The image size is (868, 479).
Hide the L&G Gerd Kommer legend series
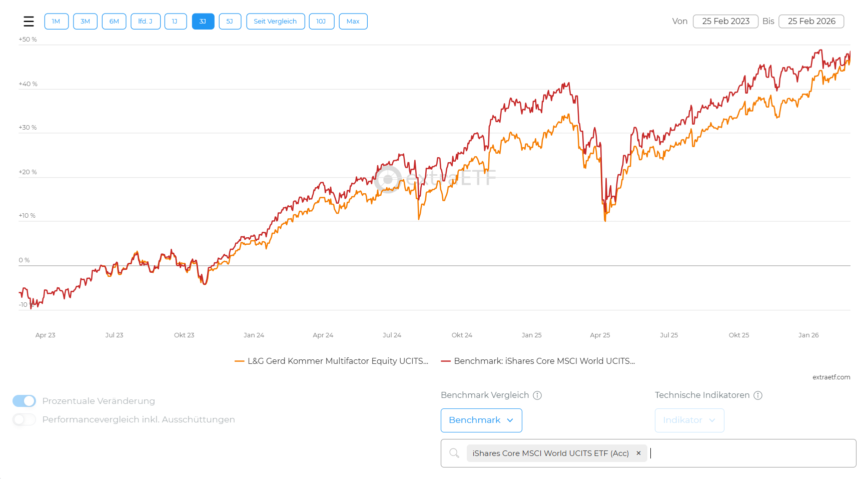338,361
